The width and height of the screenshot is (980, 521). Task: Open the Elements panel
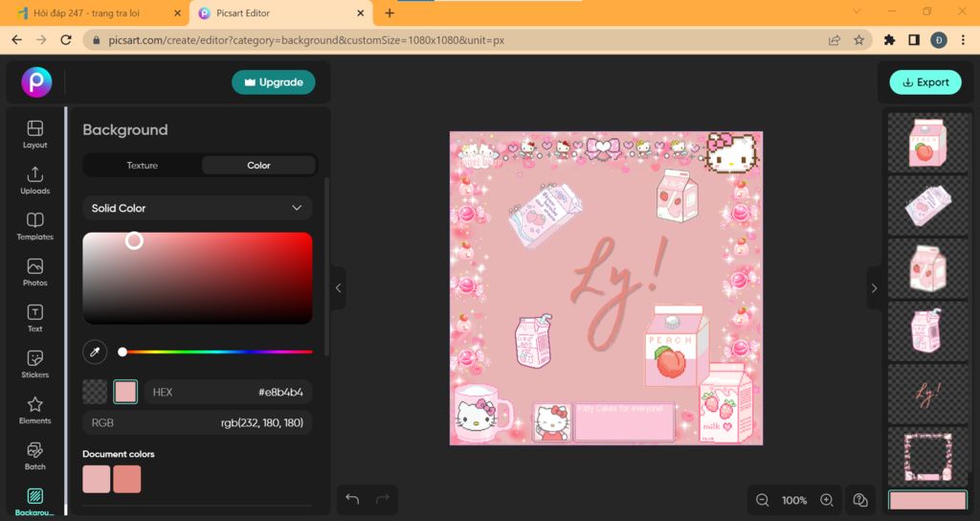point(35,410)
